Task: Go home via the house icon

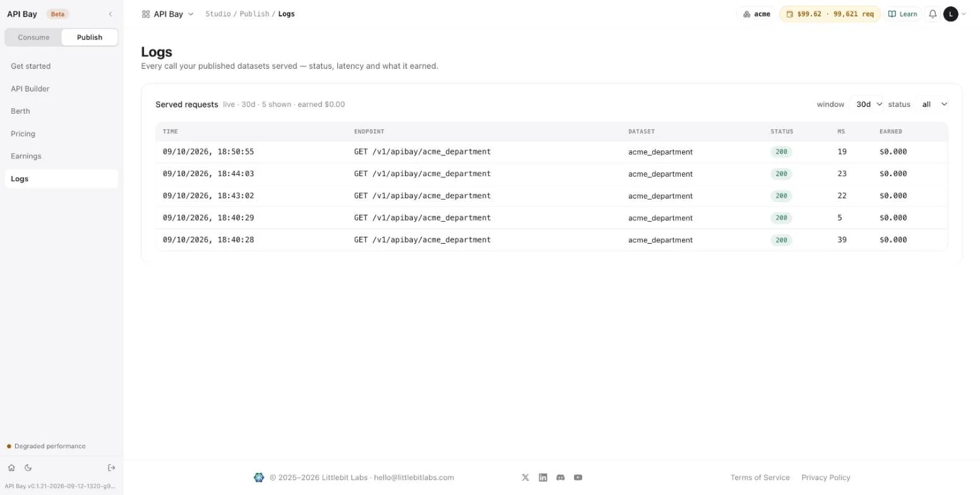Action: tap(11, 468)
